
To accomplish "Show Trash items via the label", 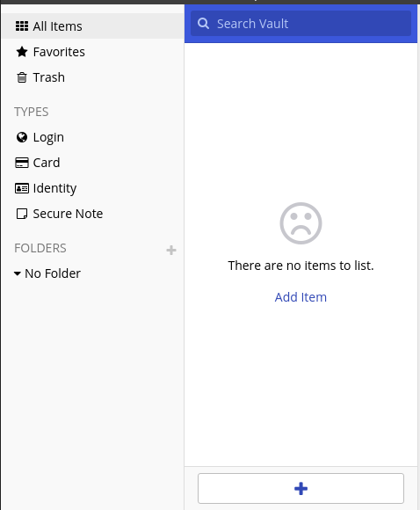I will point(48,77).
